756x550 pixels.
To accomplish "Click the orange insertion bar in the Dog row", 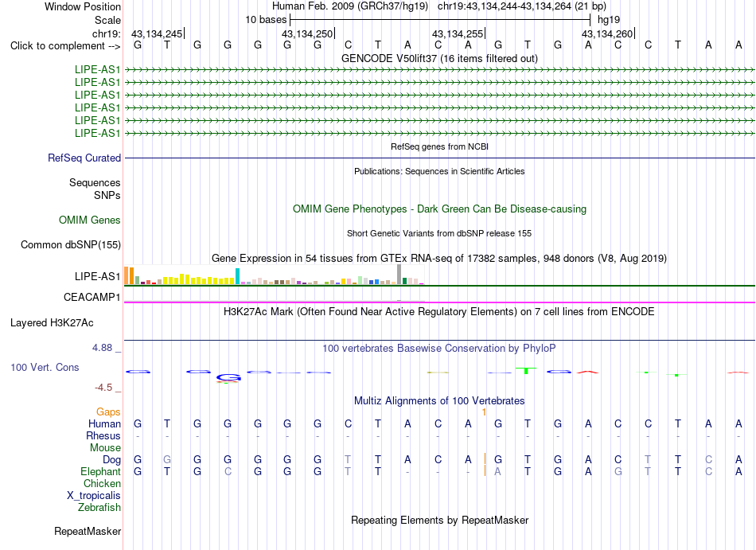I will click(x=485, y=459).
